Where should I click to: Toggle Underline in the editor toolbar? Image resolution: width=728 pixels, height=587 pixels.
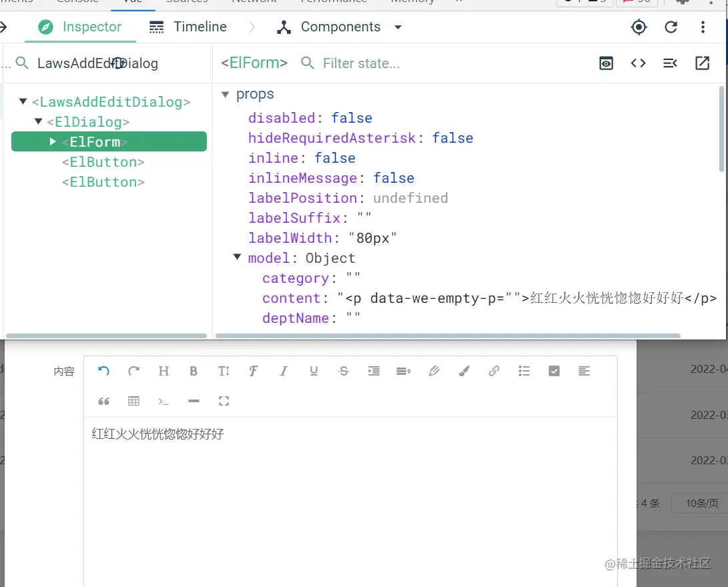coord(314,371)
